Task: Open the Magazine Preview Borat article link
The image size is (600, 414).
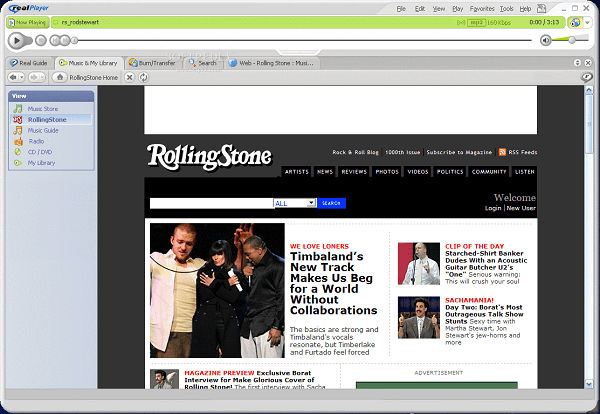Action: pyautogui.click(x=254, y=380)
